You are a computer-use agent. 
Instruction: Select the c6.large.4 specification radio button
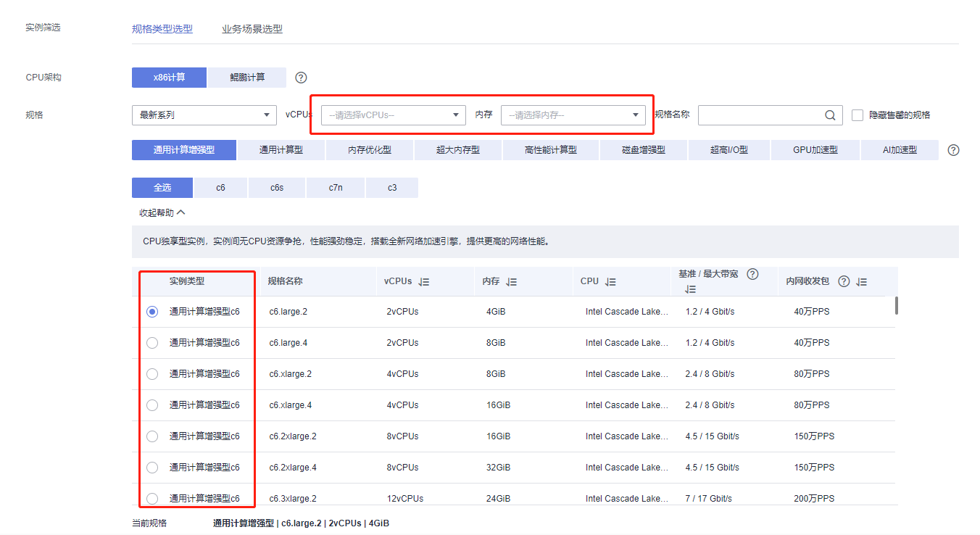[x=151, y=342]
